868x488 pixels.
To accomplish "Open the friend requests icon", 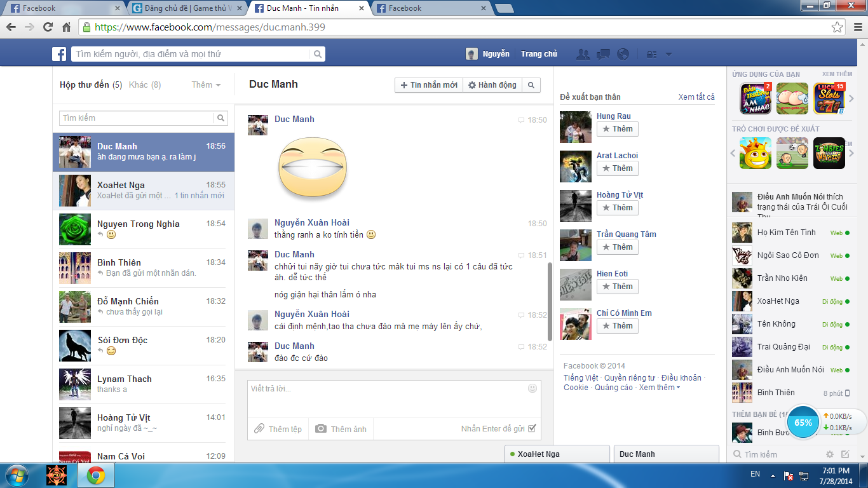I will (583, 54).
